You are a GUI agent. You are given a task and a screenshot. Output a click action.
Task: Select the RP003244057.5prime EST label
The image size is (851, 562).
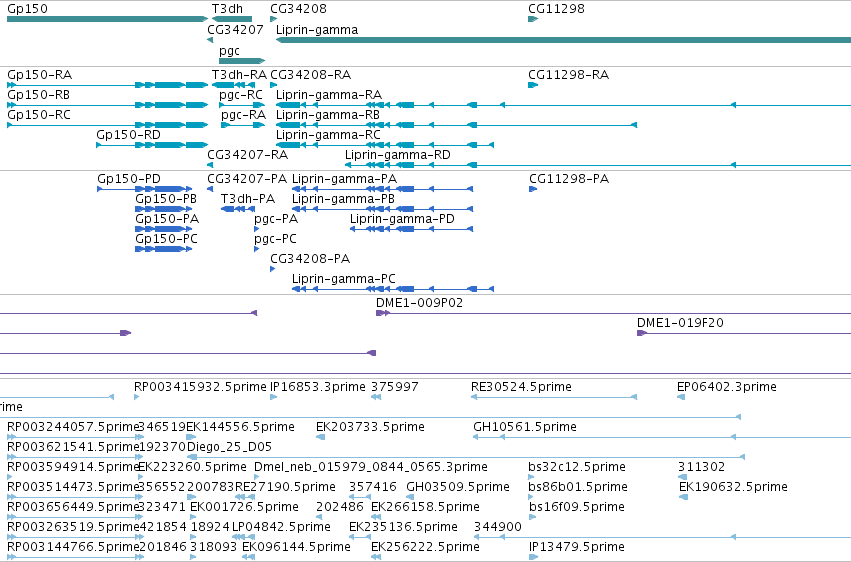(x=74, y=427)
